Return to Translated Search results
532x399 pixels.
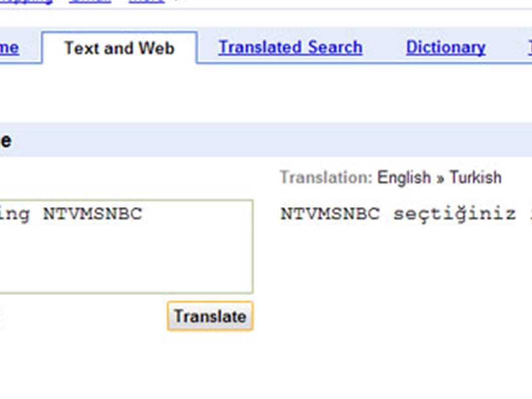[x=290, y=47]
